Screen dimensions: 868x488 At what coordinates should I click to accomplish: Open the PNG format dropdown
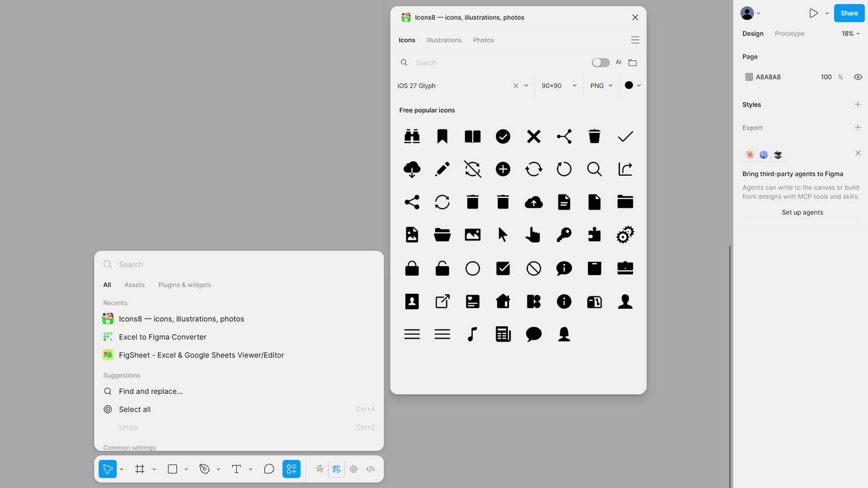(x=601, y=86)
